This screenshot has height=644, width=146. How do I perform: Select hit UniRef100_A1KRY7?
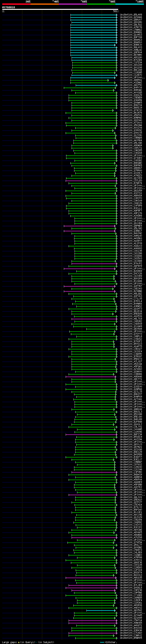(131, 241)
